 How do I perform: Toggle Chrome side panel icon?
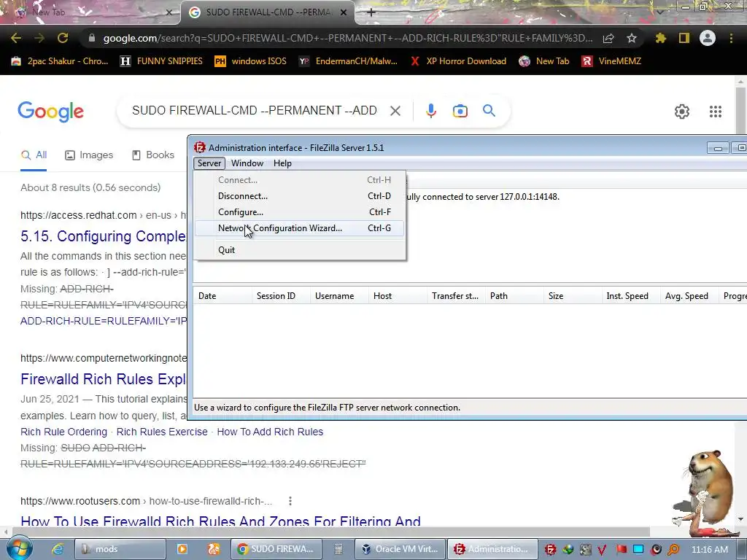point(684,38)
